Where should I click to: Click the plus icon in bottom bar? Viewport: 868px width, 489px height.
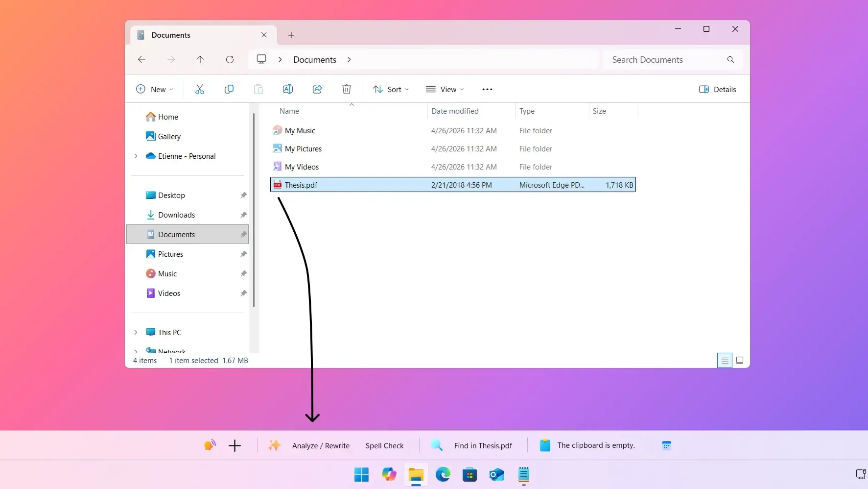pos(235,445)
